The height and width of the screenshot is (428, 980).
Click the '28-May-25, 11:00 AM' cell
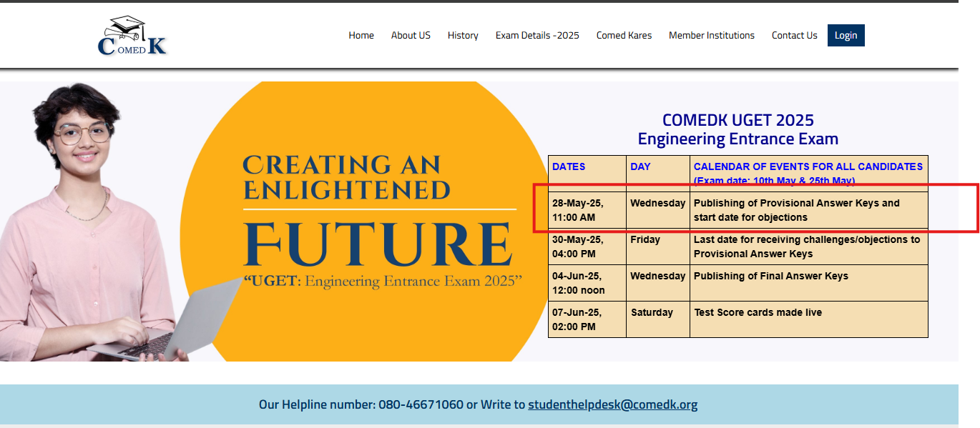[587, 210]
